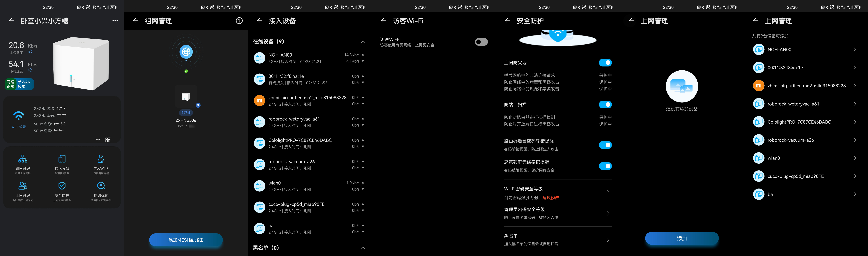This screenshot has height=256, width=868.
Task: Select cuco-plug icon in 上网管理 list
Action: tap(759, 176)
